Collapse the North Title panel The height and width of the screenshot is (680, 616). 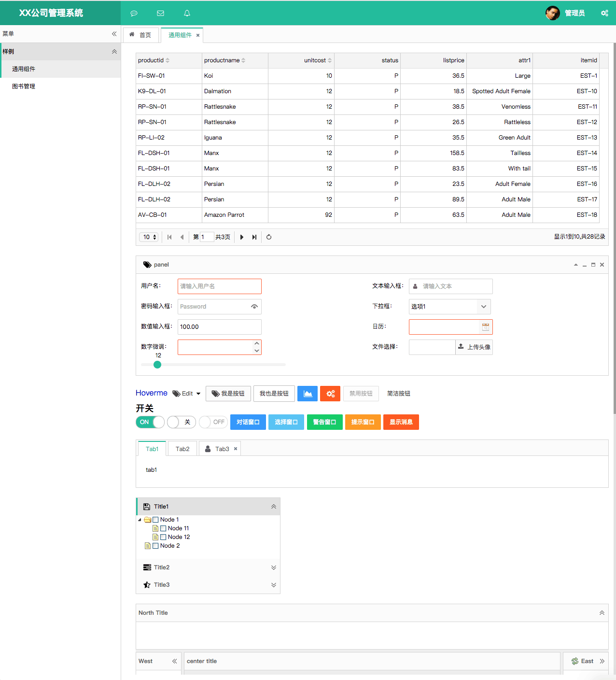[x=602, y=613]
